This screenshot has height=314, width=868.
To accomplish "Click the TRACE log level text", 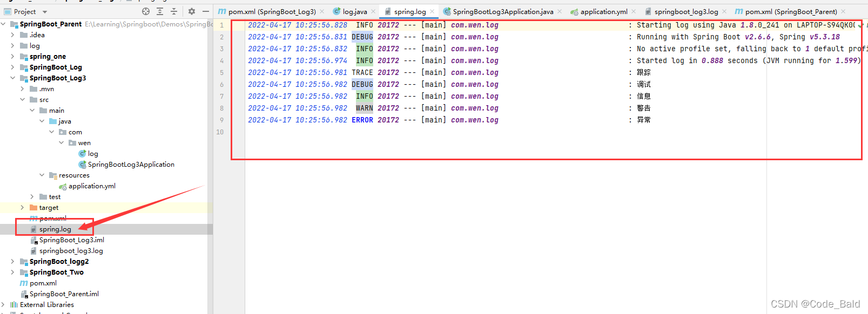I will coord(362,72).
